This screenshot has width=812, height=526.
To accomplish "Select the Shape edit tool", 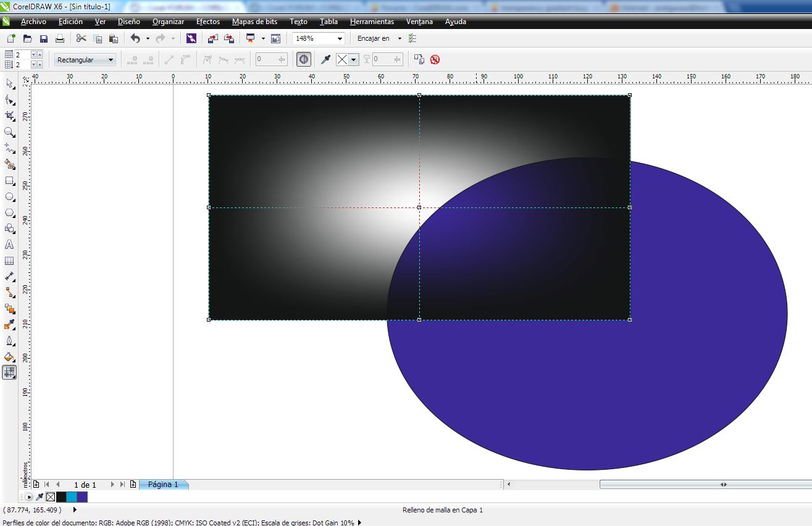I will point(9,99).
